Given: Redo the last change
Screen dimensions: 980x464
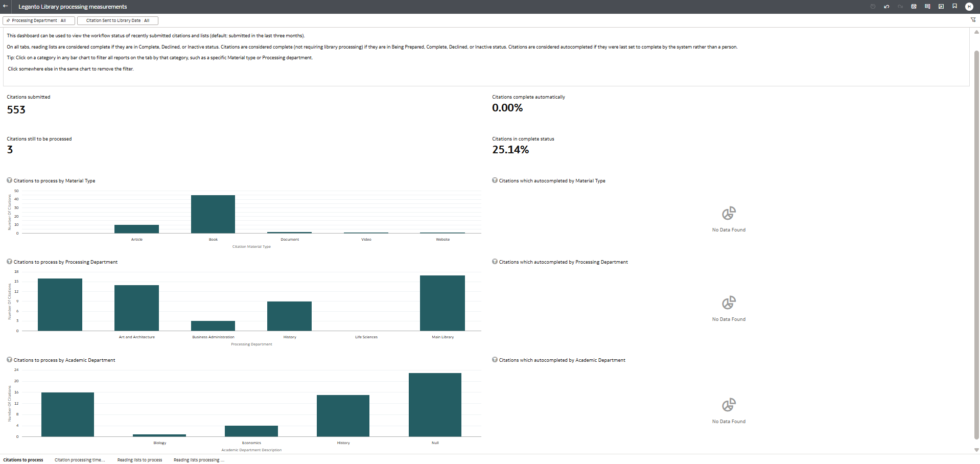Looking at the screenshot, I should [x=900, y=6].
